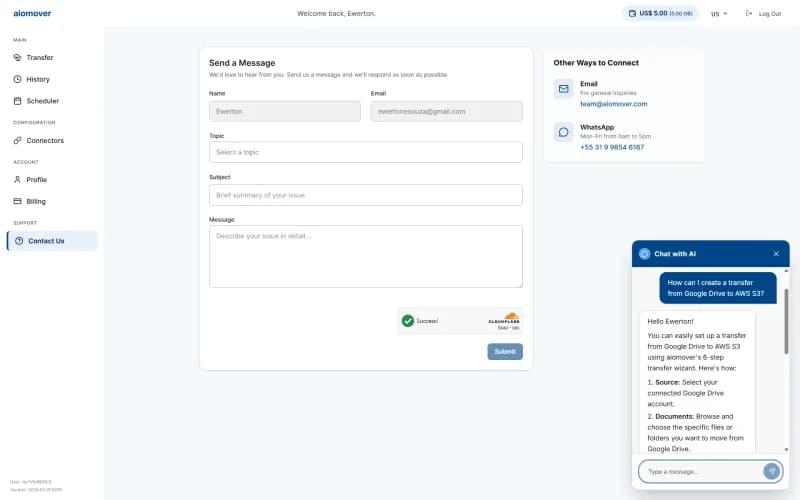Select Connectors in the sidebar
Screen dimensions: 800x500
click(52, 140)
